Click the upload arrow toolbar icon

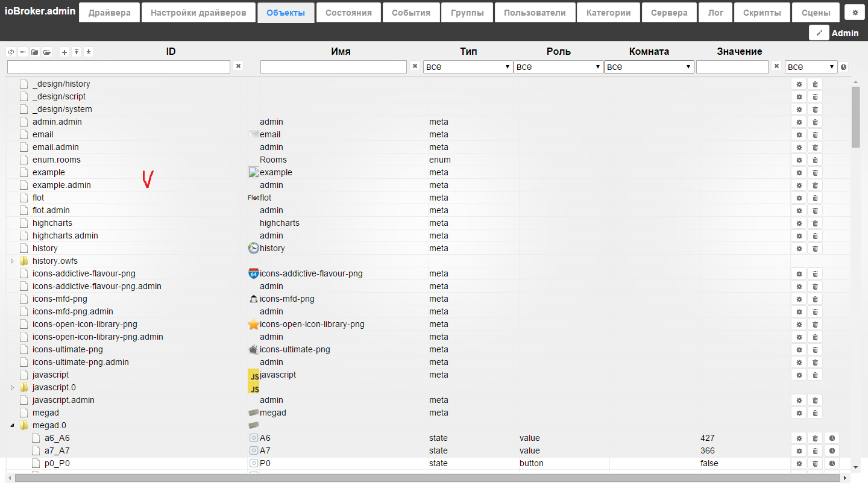(x=77, y=52)
